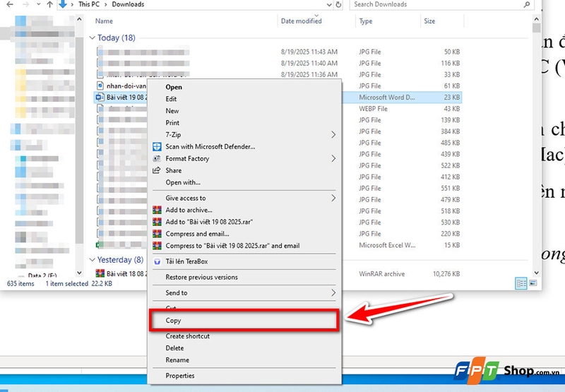Sort by Type column header
This screenshot has height=392, width=565.
(x=366, y=21)
